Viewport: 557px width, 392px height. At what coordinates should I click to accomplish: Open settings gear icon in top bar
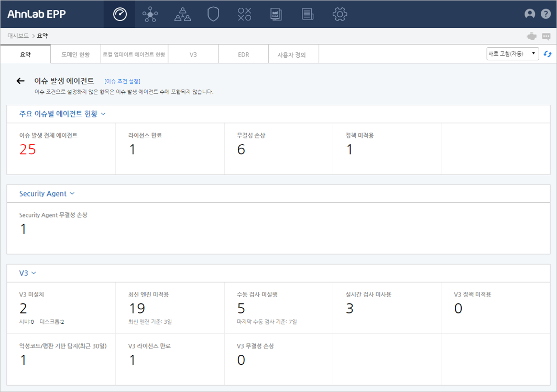(x=340, y=14)
